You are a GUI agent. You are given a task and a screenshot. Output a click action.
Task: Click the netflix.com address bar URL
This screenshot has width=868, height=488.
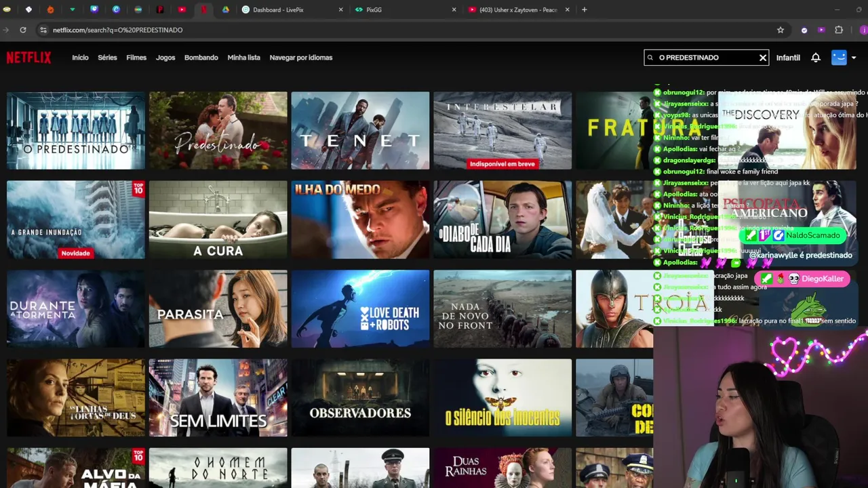point(118,30)
